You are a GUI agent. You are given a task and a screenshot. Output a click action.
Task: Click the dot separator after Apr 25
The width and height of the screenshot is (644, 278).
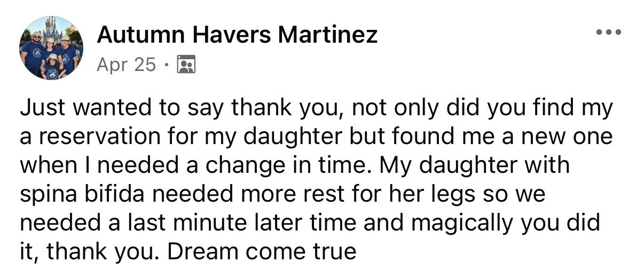[167, 65]
